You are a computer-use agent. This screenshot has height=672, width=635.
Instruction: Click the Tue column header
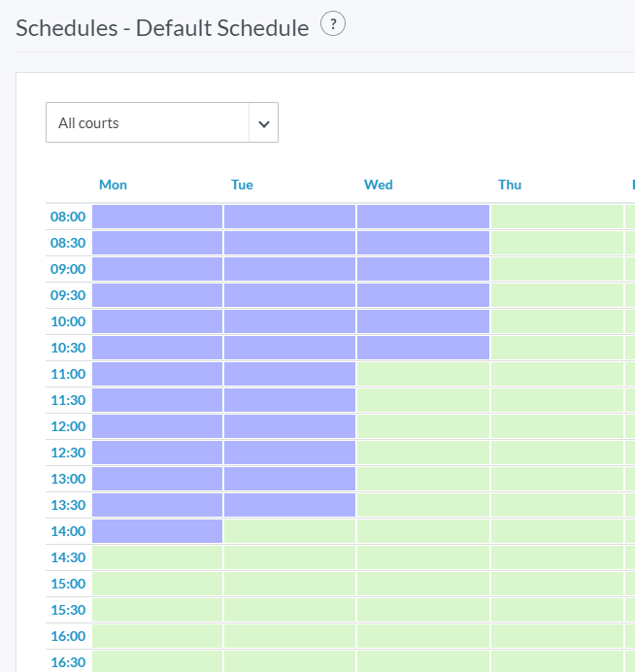click(x=242, y=185)
